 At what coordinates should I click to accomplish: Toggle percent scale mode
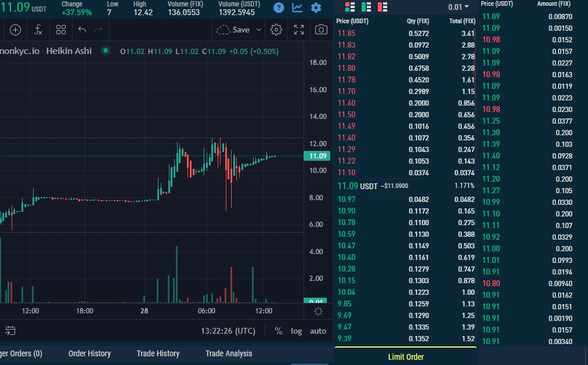tap(278, 331)
